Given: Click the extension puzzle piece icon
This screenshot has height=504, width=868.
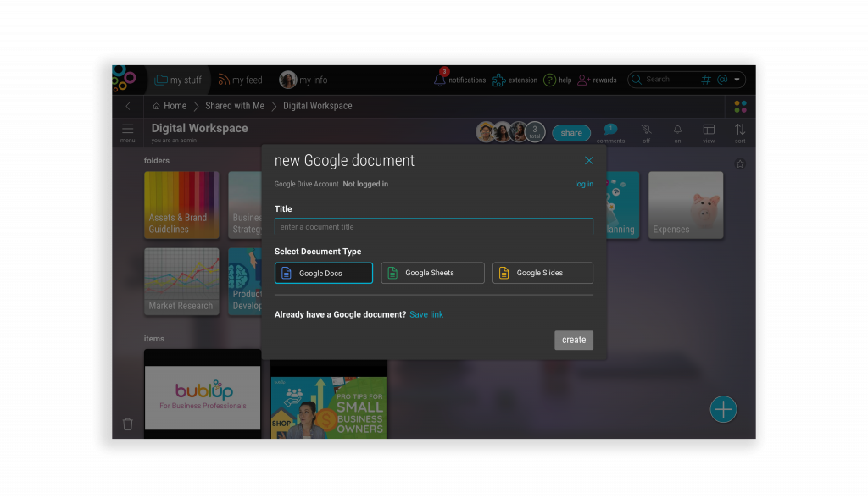Looking at the screenshot, I should point(499,80).
